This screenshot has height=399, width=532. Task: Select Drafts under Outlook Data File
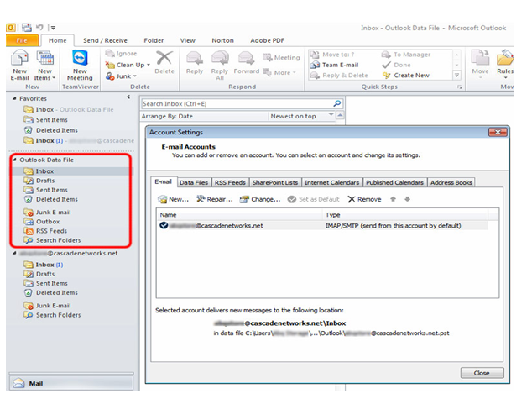45,181
